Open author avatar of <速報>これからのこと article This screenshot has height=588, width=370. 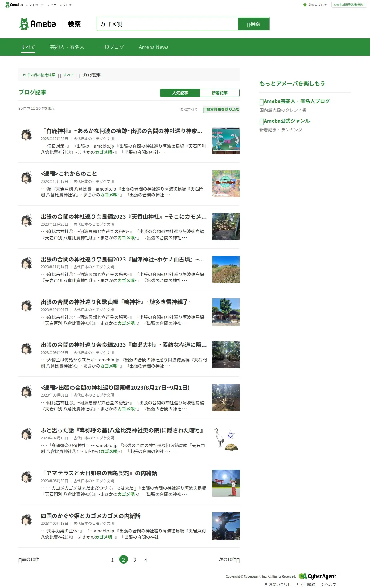pos(27,178)
